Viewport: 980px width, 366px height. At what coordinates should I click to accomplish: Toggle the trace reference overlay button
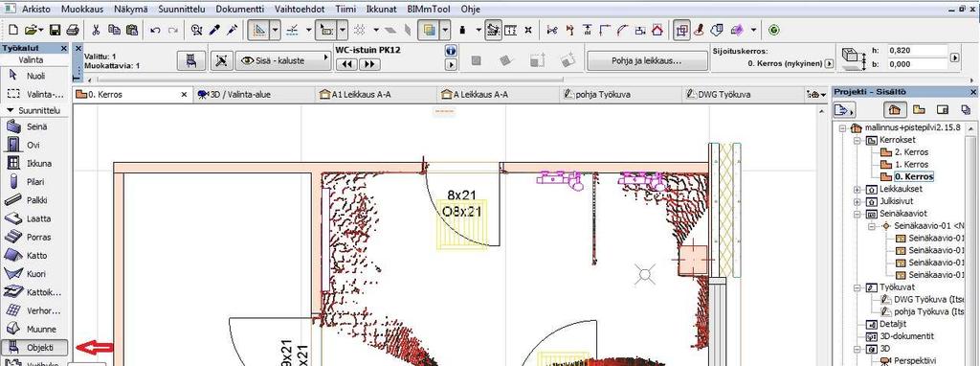(x=429, y=30)
